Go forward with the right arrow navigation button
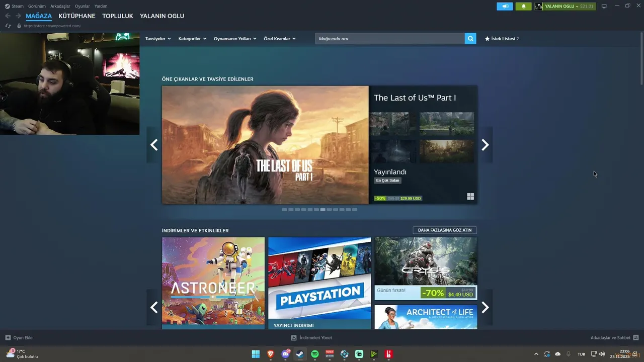The image size is (644, 362). [x=18, y=16]
